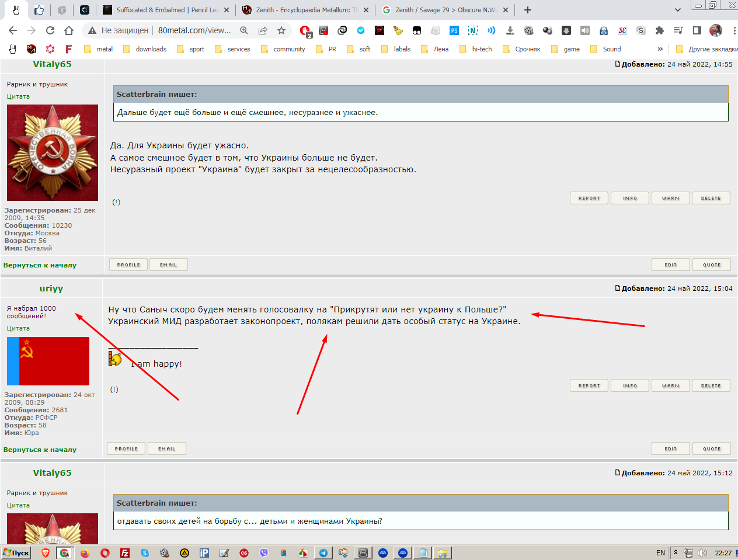The height and width of the screenshot is (560, 738).
Task: Open the red extension with badge 2
Action: pos(305,31)
